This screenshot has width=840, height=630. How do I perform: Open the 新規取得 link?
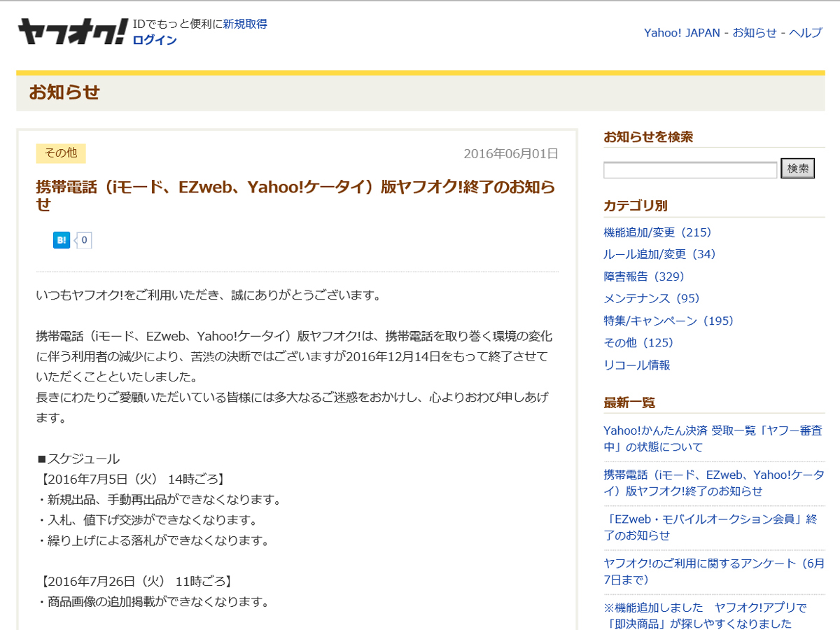245,24
